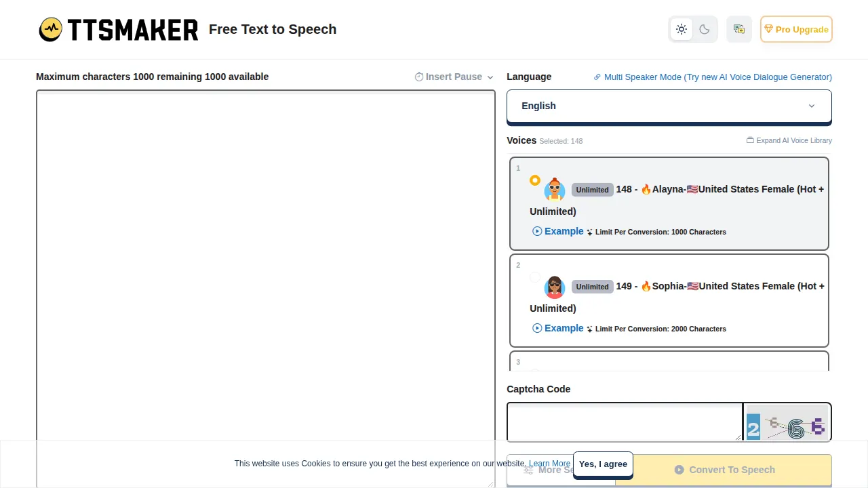Click the Unlimited badge on voice 148
The height and width of the screenshot is (488, 868).
coord(593,190)
